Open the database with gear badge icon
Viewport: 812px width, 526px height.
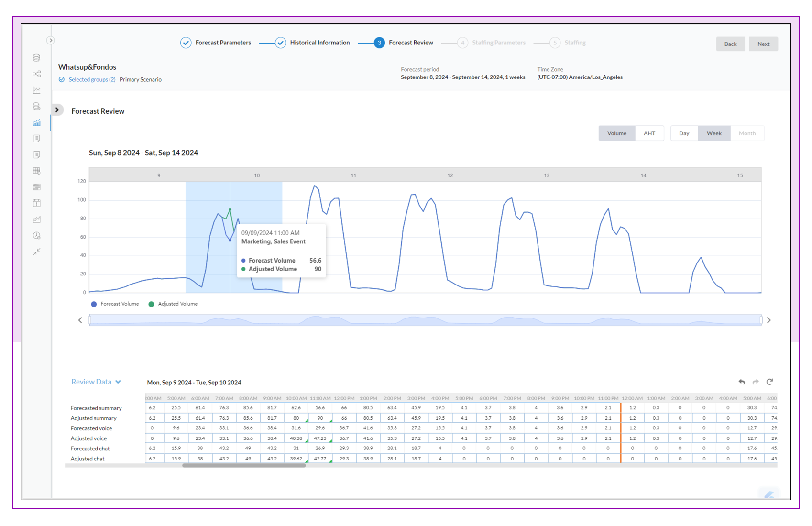[x=36, y=106]
